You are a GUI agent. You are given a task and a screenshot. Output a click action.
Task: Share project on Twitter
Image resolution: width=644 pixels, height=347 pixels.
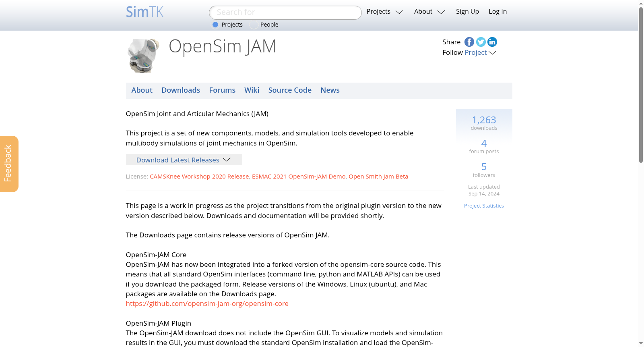tap(481, 42)
